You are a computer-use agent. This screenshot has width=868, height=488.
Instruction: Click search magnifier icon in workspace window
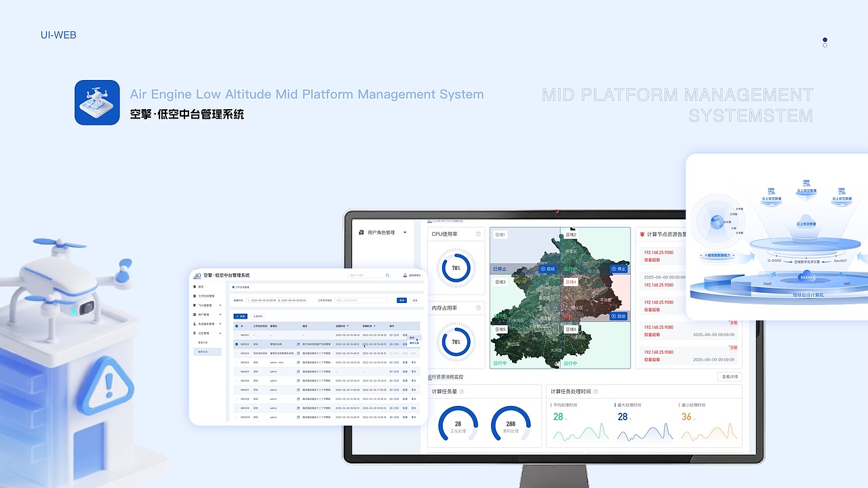coord(387,275)
